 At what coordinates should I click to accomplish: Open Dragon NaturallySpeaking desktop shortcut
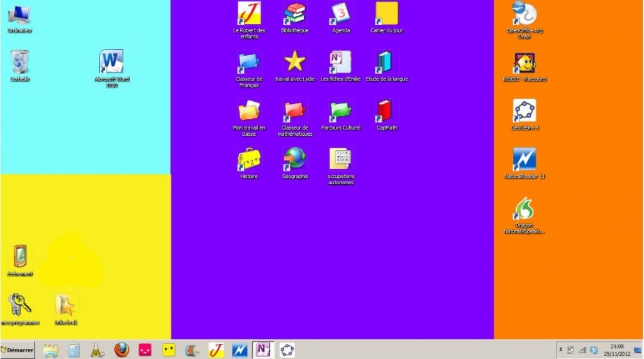click(524, 209)
